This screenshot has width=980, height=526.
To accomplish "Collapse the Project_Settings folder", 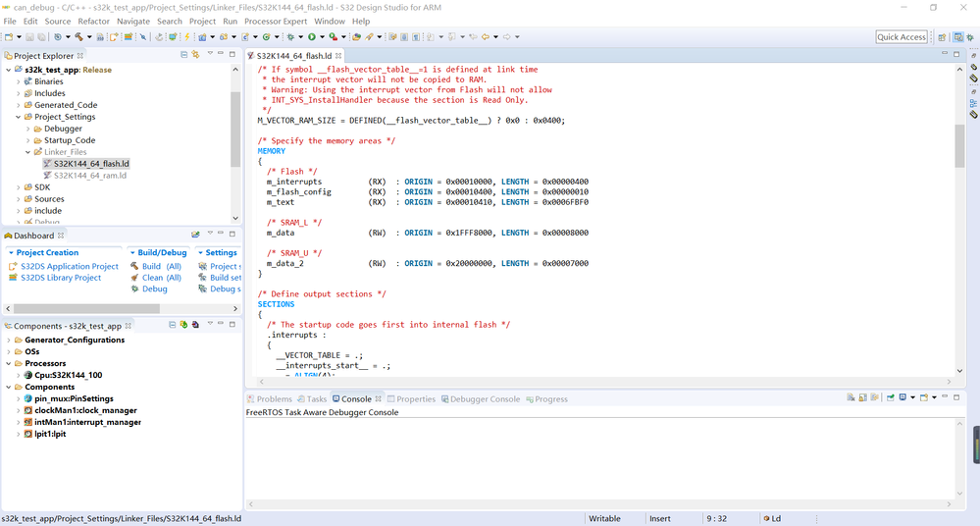I will (x=18, y=117).
